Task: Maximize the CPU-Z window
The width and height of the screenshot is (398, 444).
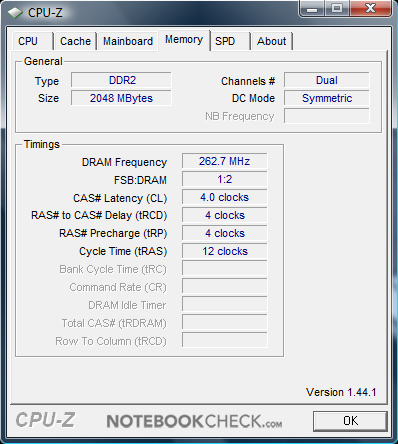Action: click(337, 9)
